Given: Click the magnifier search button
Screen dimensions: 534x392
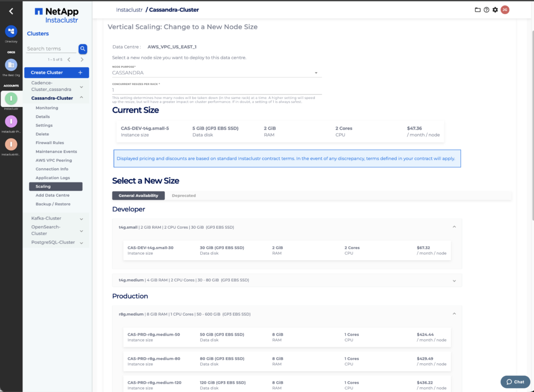Looking at the screenshot, I should click(x=82, y=48).
